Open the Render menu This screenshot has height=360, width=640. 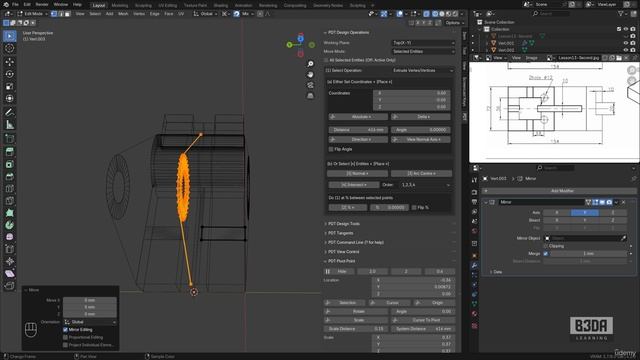tap(42, 4)
